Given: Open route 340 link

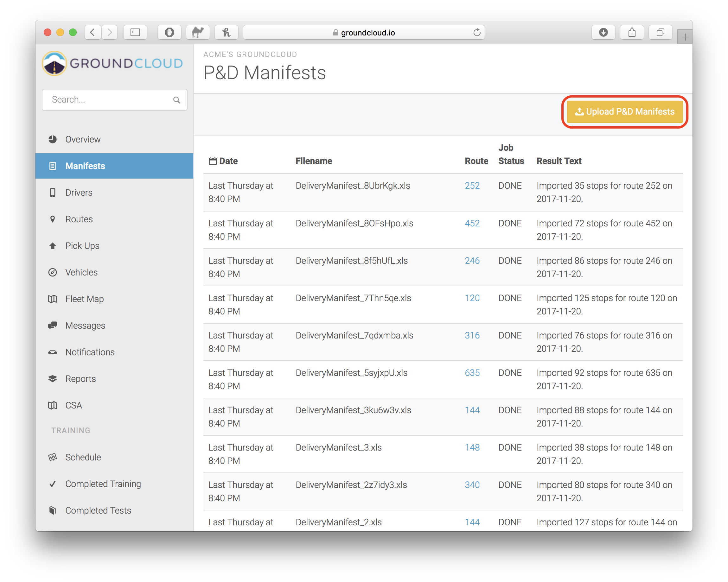Looking at the screenshot, I should [x=472, y=485].
